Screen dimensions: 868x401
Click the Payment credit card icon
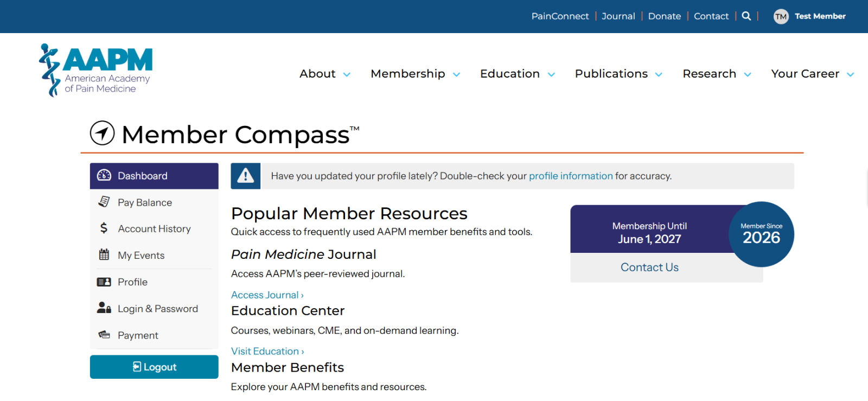click(104, 335)
